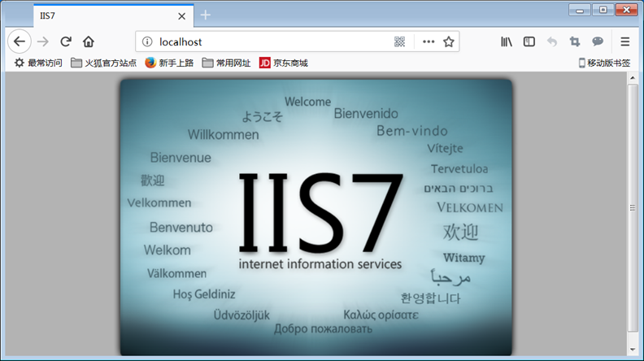Open the 火狐官方站点 bookmarks folder
The width and height of the screenshot is (644, 361).
pos(103,63)
